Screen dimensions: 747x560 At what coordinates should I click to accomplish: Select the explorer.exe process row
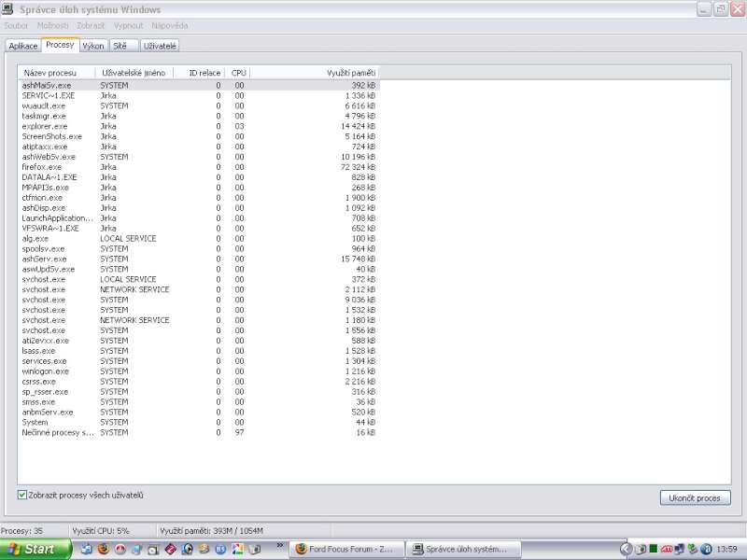pos(45,126)
